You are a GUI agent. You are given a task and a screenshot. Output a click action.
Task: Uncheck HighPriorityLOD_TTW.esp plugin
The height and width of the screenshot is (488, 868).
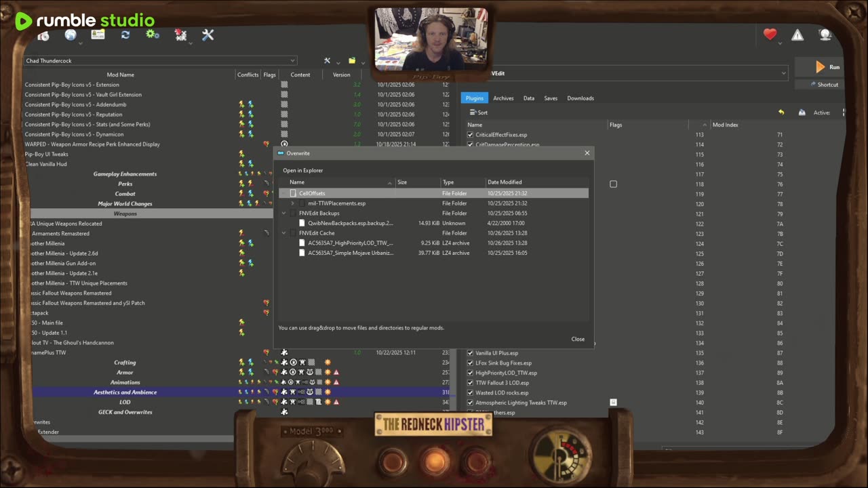point(471,373)
